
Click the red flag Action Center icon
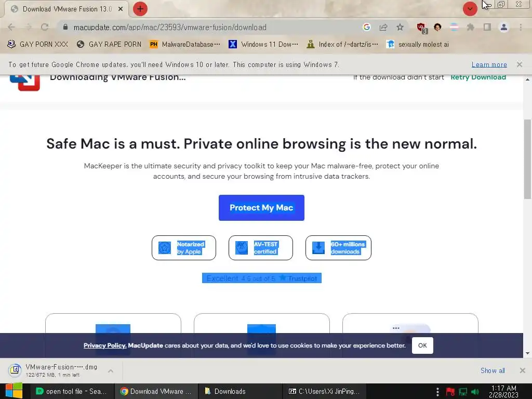point(450,392)
